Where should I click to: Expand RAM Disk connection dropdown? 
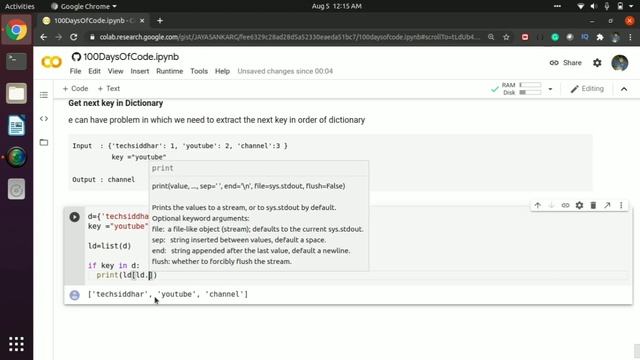550,89
